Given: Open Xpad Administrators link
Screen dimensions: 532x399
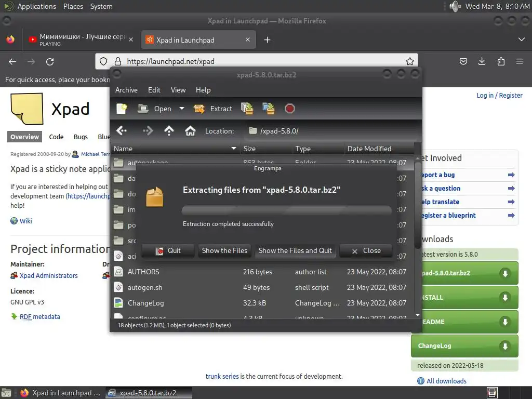Looking at the screenshot, I should coord(48,275).
